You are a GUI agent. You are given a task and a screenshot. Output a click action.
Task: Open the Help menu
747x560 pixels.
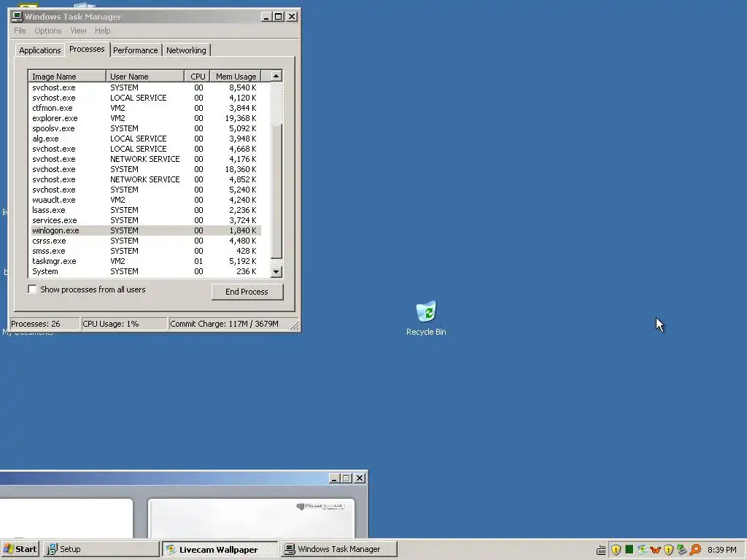click(102, 31)
